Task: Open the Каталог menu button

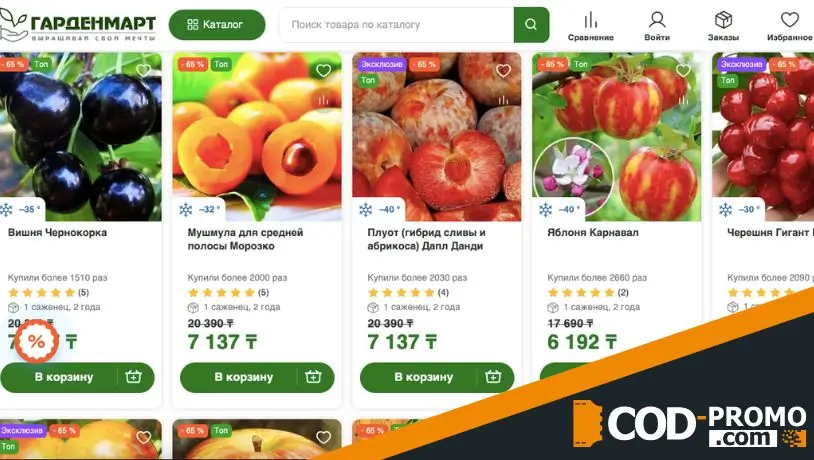Action: (217, 24)
